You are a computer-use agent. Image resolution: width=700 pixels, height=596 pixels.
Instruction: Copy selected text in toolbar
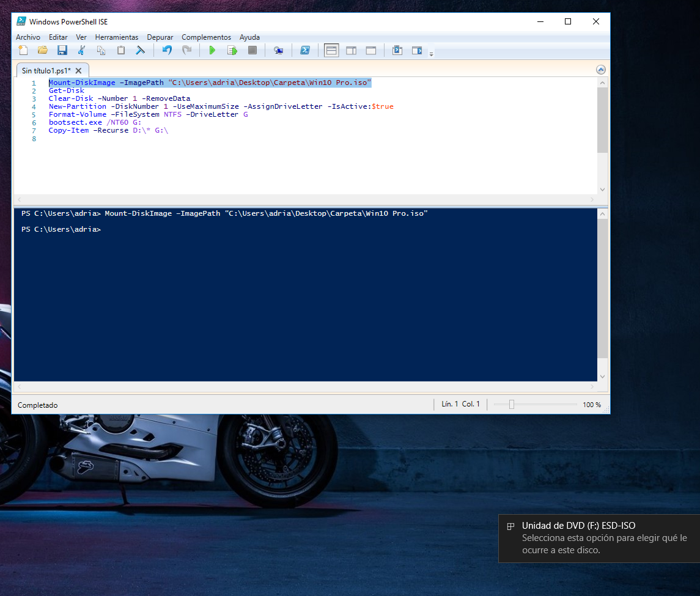pos(101,51)
